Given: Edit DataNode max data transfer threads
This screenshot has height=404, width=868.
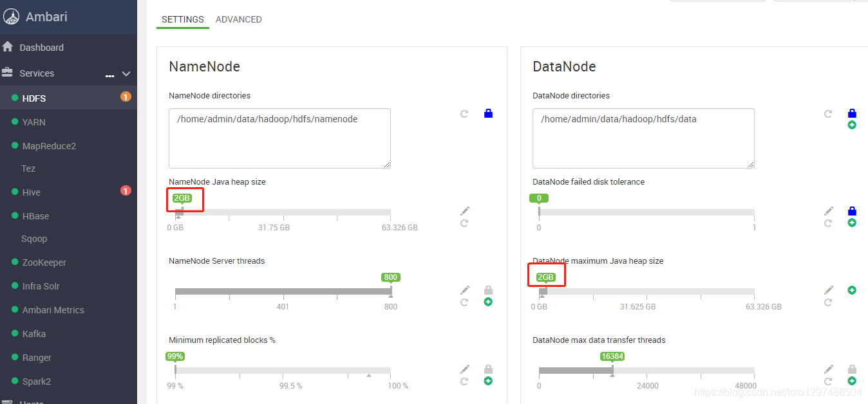Looking at the screenshot, I should (829, 369).
